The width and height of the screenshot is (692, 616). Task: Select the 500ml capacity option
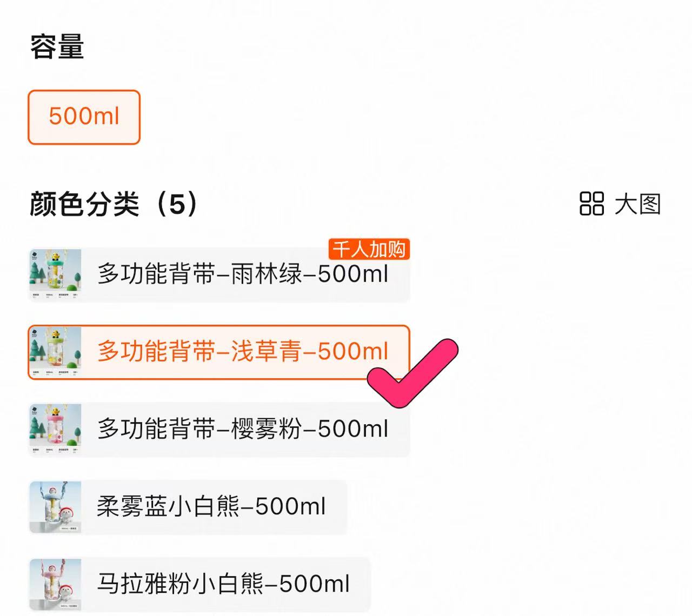(84, 116)
